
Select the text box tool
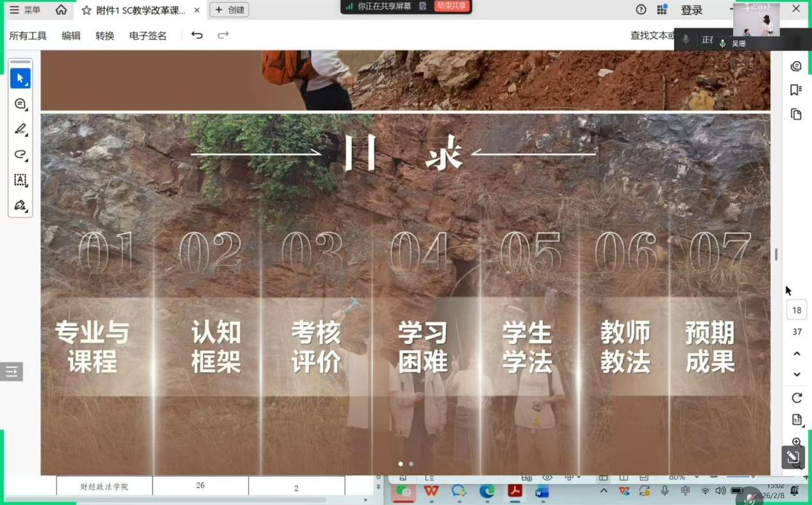pyautogui.click(x=20, y=180)
